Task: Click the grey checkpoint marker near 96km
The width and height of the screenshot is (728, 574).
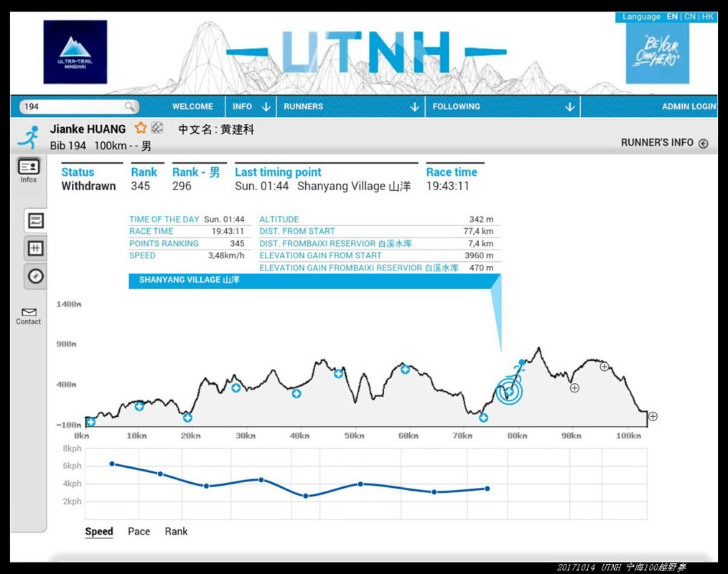Action: tap(604, 367)
